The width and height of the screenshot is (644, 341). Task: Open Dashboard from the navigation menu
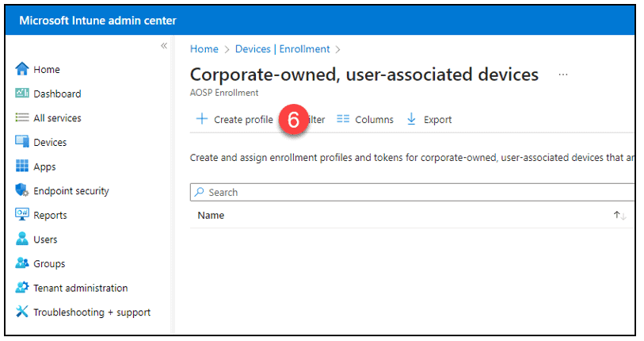[58, 94]
